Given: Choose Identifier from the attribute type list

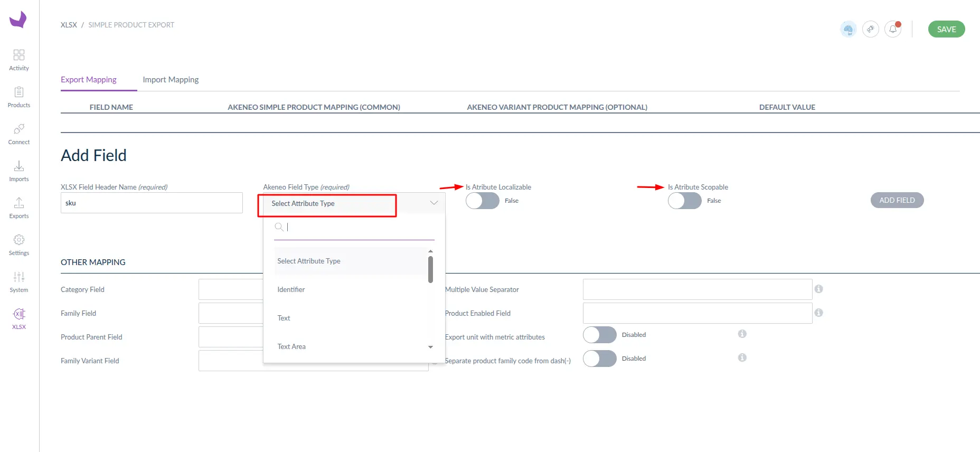Looking at the screenshot, I should point(351,289).
